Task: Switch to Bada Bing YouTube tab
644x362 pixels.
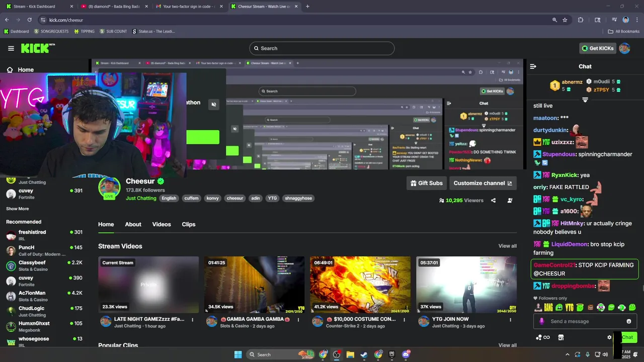Action: click(x=113, y=7)
